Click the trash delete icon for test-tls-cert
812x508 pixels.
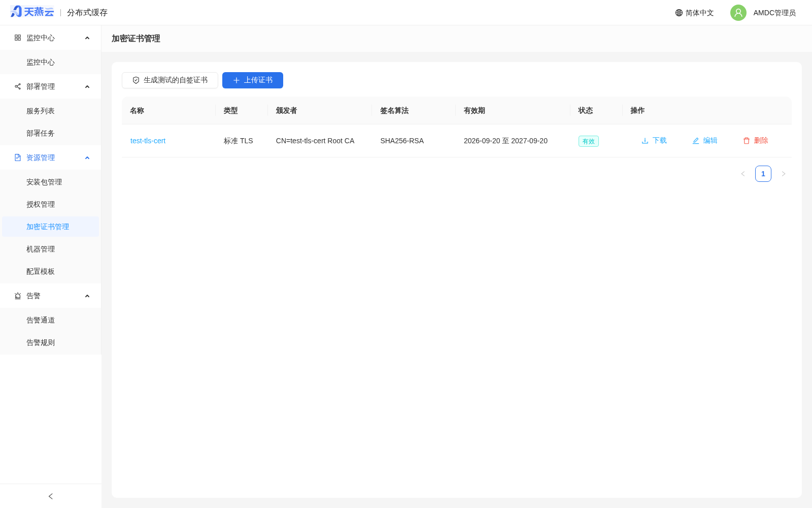(747, 141)
